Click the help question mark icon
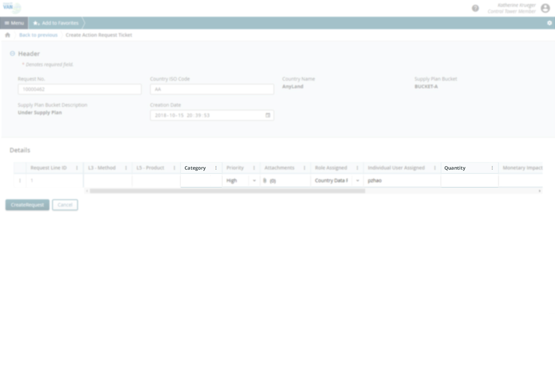 click(x=475, y=8)
